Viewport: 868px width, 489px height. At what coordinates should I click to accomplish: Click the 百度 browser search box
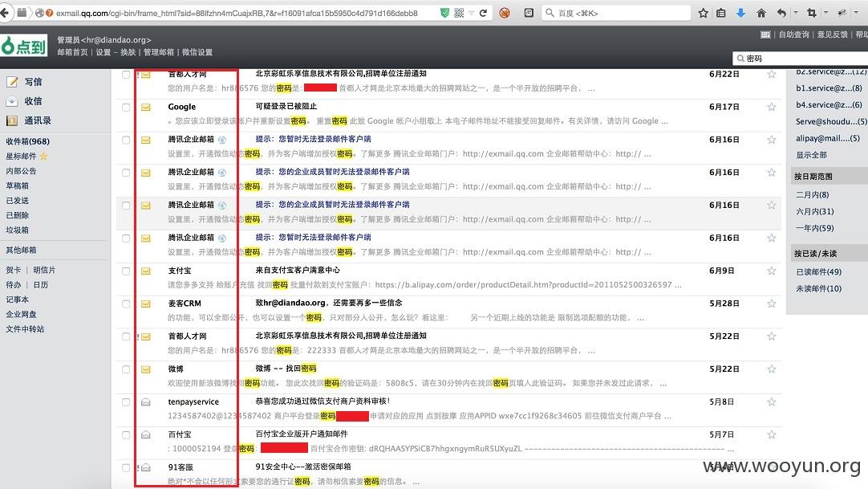pos(615,13)
